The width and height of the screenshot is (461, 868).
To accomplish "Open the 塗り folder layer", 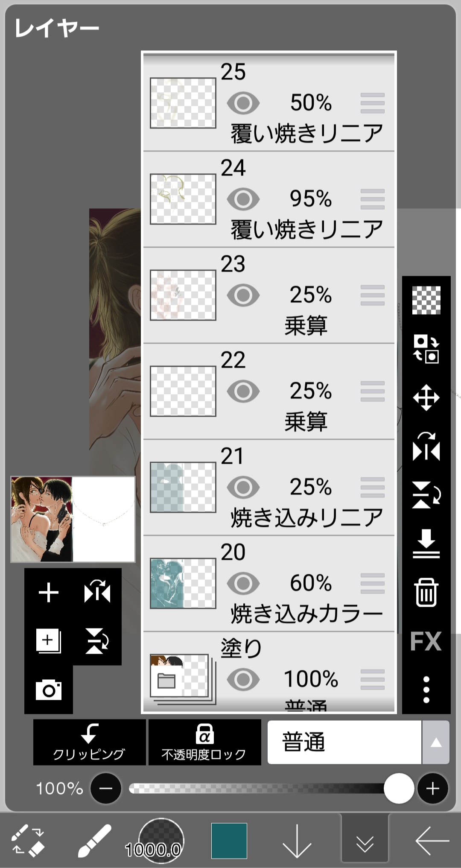I will pos(182,679).
